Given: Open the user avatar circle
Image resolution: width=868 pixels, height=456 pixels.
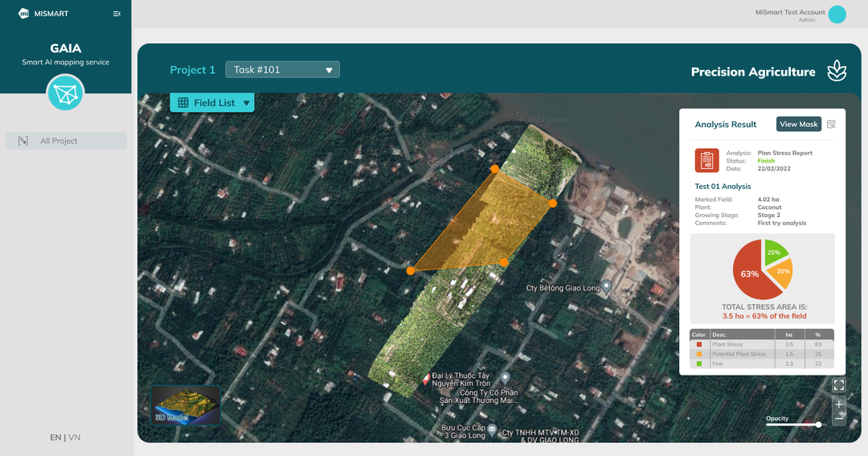Looking at the screenshot, I should click(837, 14).
